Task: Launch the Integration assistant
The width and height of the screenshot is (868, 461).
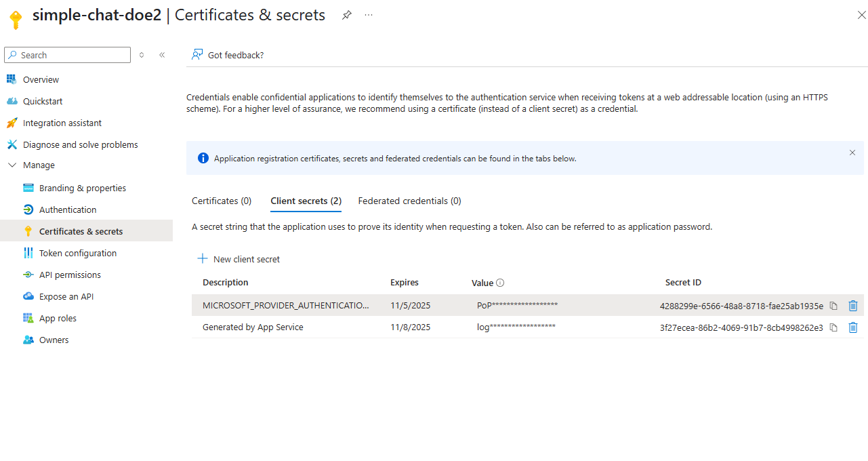Action: [x=62, y=123]
